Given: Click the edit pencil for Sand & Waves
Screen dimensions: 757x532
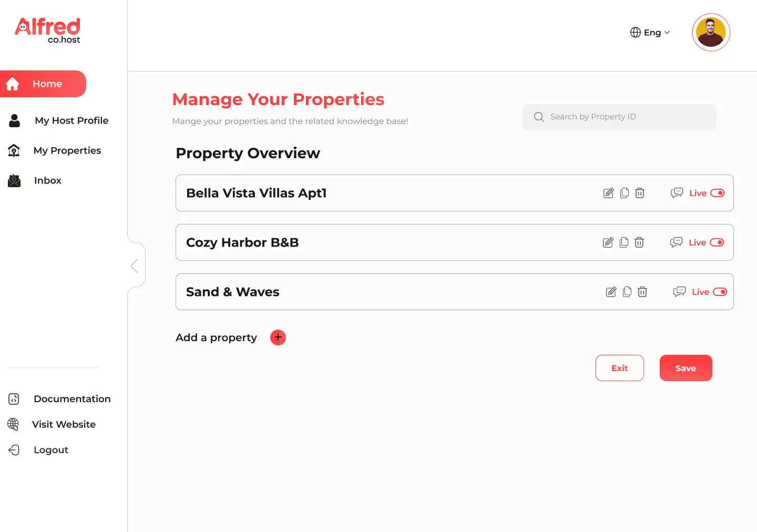Looking at the screenshot, I should pyautogui.click(x=611, y=292).
